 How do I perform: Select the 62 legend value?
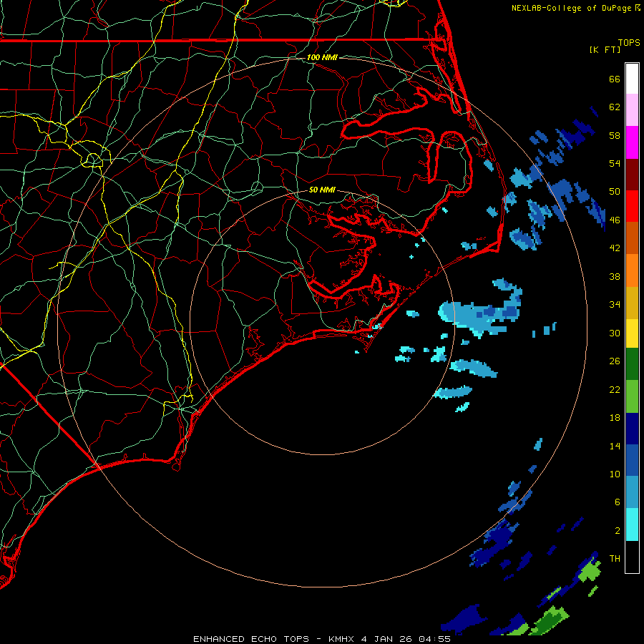point(615,107)
